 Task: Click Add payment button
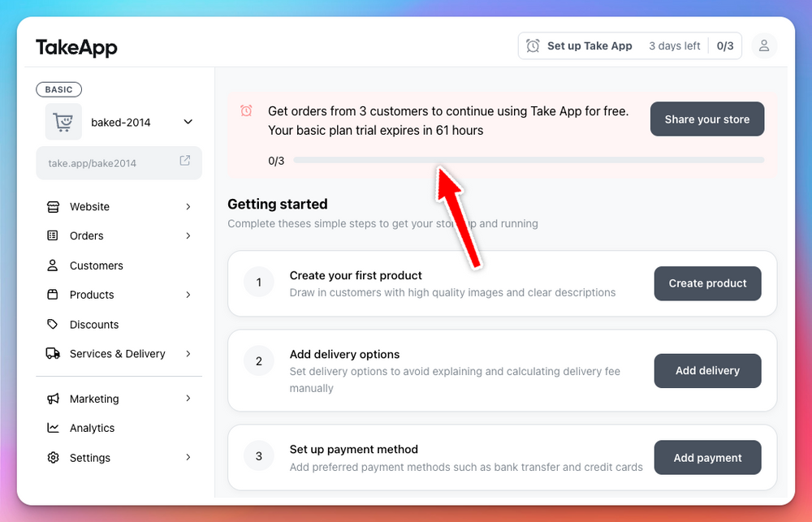(707, 458)
